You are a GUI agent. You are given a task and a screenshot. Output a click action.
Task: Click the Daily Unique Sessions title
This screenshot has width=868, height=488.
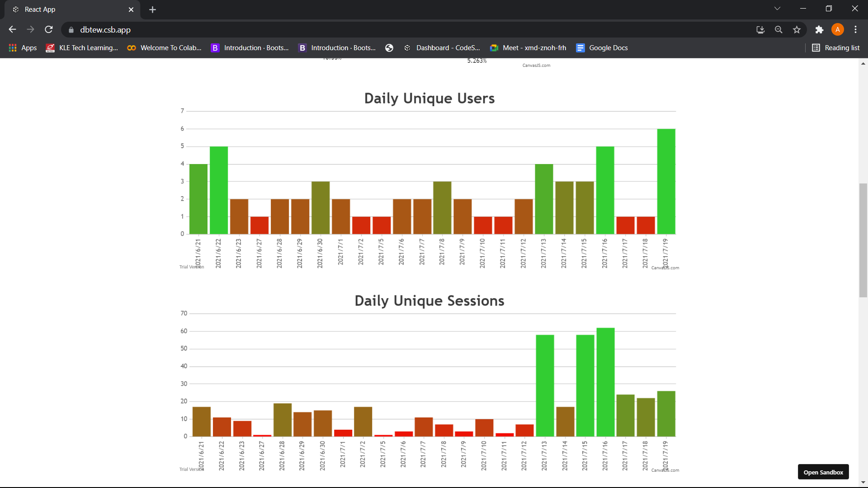pos(429,300)
